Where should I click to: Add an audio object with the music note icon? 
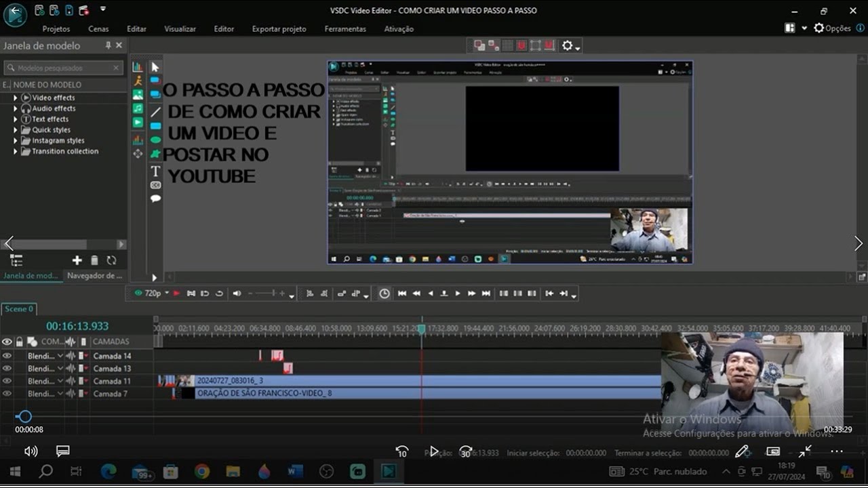pos(138,108)
